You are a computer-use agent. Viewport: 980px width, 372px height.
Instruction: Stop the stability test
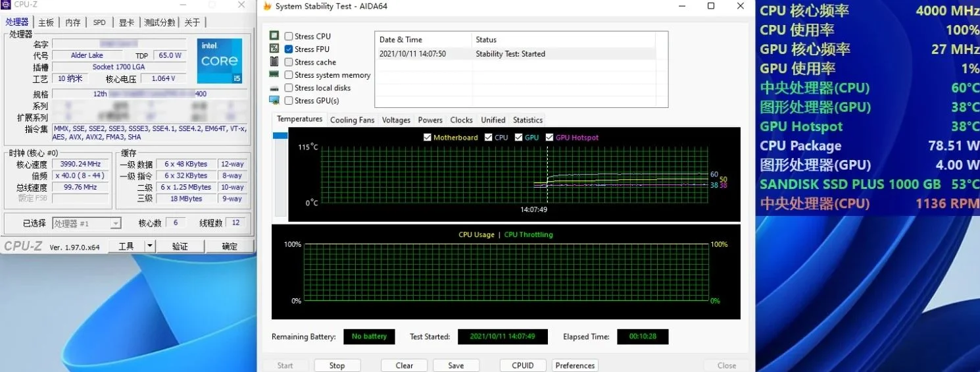337,365
